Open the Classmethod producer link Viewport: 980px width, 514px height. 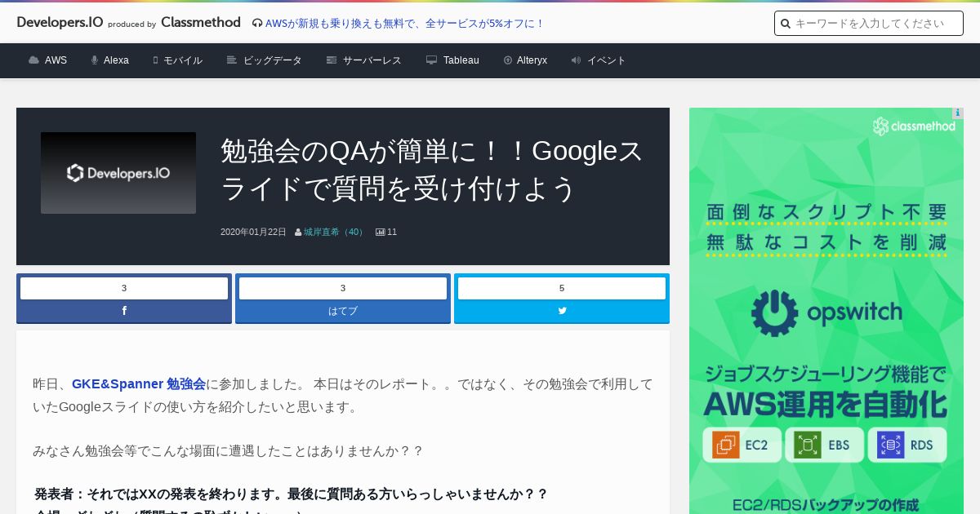click(x=201, y=23)
